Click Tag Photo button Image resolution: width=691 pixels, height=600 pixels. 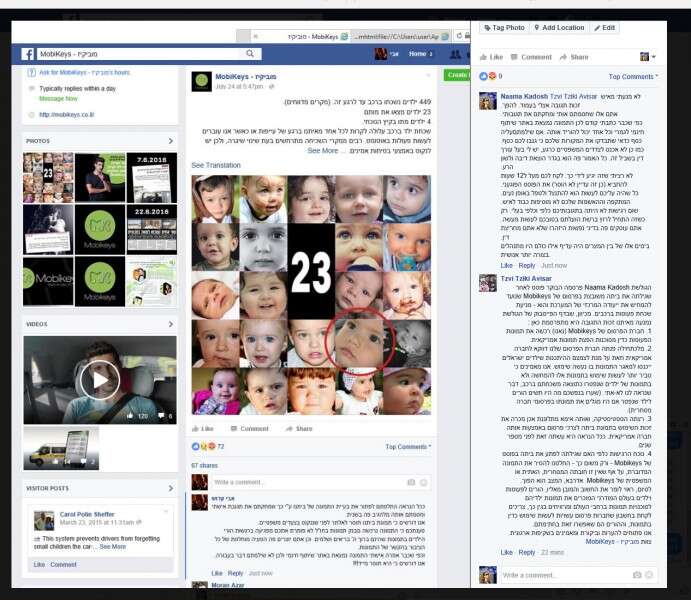[x=503, y=28]
